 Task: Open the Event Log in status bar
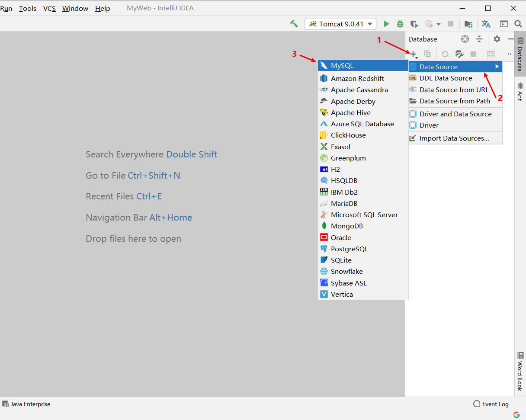(x=491, y=404)
